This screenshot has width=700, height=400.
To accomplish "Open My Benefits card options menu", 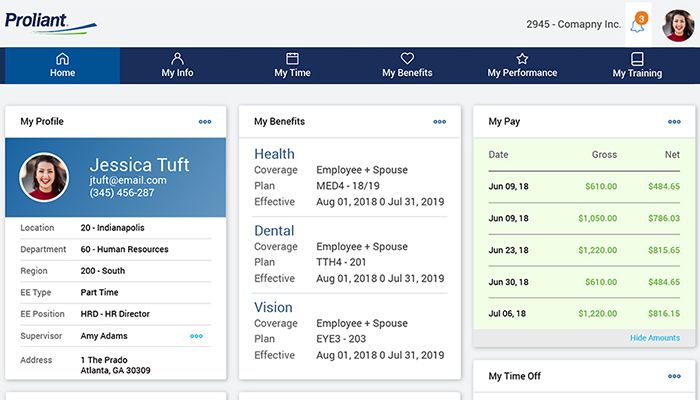I will point(440,122).
